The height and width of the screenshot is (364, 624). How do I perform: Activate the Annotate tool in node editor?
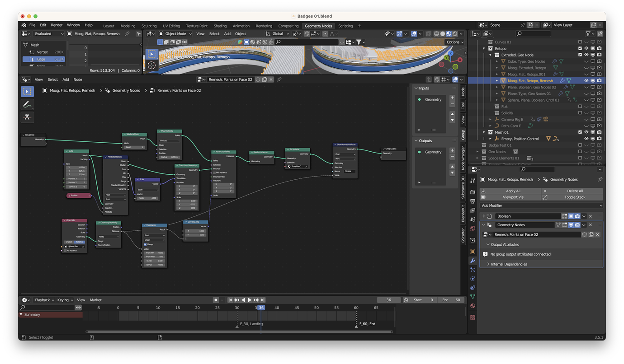pyautogui.click(x=27, y=104)
